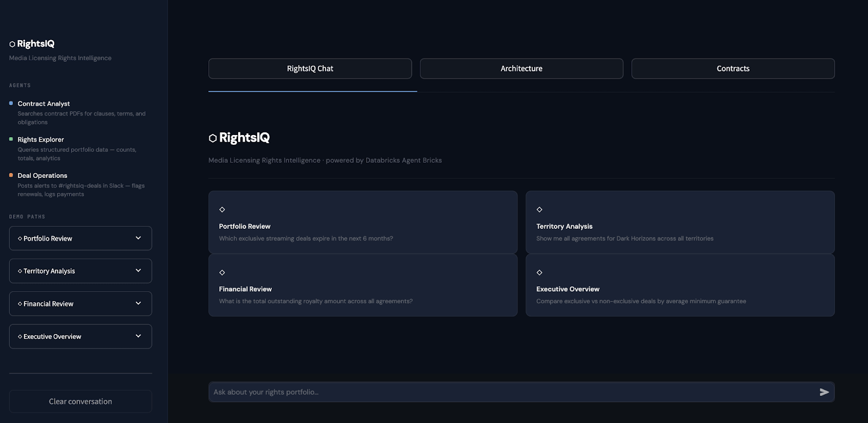Image resolution: width=868 pixels, height=423 pixels.
Task: Focus the Ask about your rights portfolio field
Action: coord(510,392)
